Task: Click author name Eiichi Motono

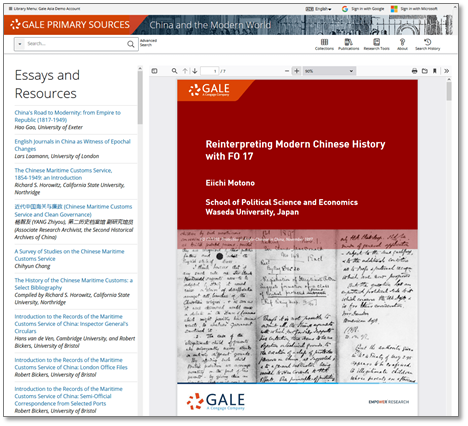Action: click(x=230, y=183)
